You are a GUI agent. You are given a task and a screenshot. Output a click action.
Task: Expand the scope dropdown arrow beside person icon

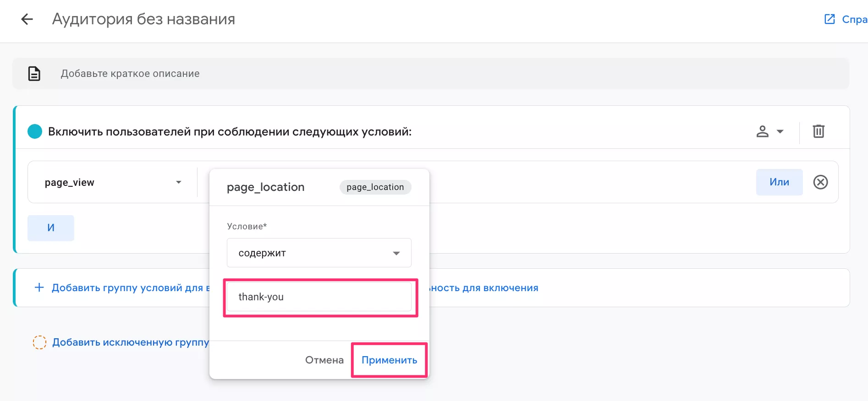pyautogui.click(x=780, y=132)
